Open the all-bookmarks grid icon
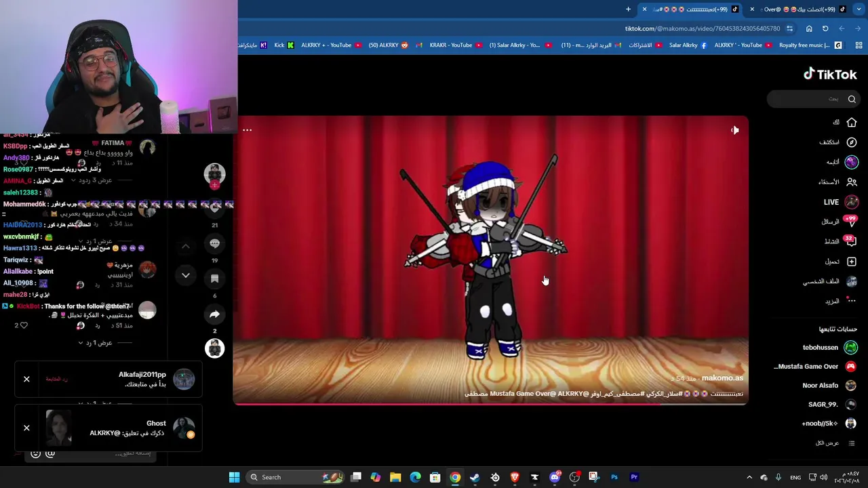 click(859, 45)
